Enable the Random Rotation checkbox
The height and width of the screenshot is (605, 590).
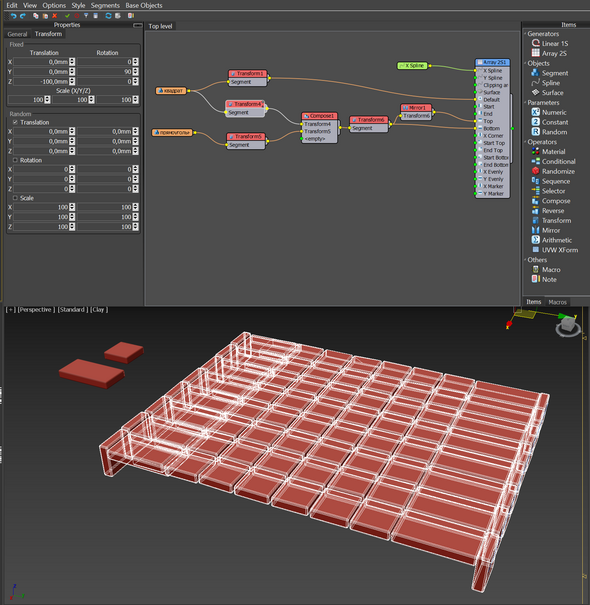click(15, 160)
